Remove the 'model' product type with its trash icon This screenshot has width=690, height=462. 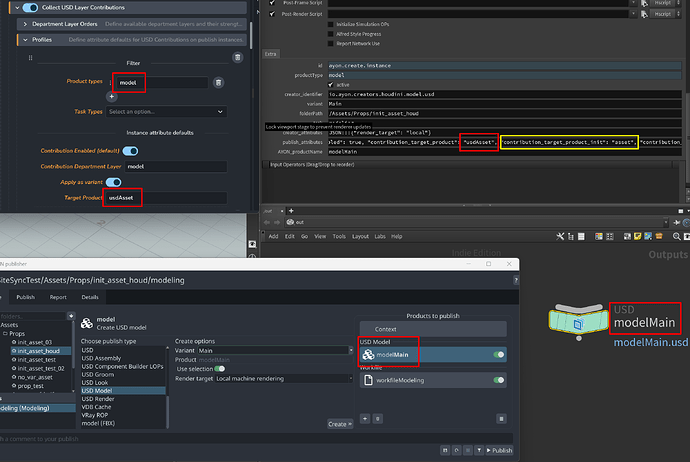[218, 83]
